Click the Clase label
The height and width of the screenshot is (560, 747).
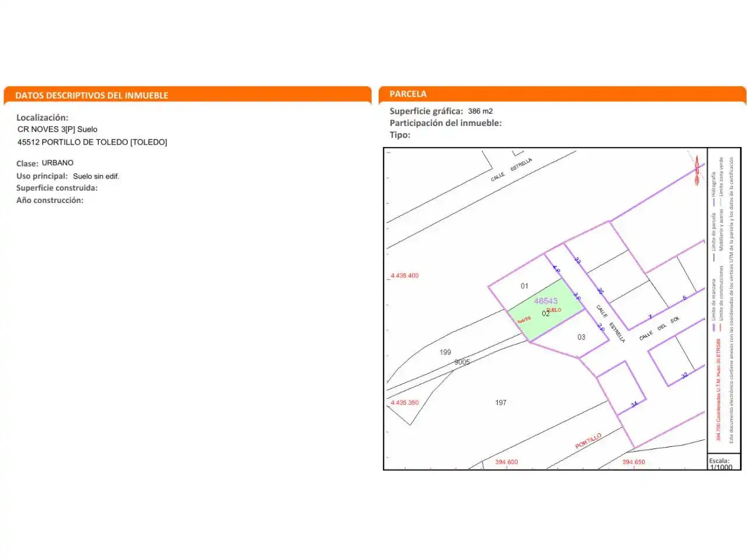tap(27, 163)
